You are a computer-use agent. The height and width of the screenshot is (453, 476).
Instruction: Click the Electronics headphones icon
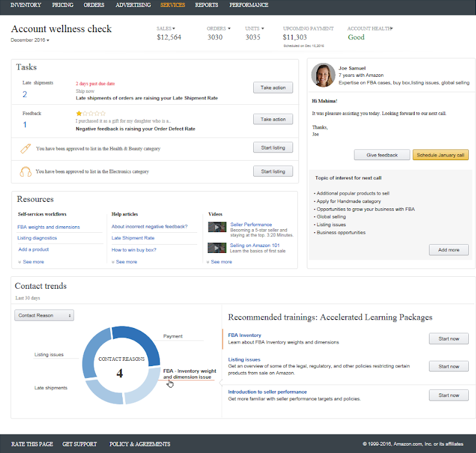[26, 171]
